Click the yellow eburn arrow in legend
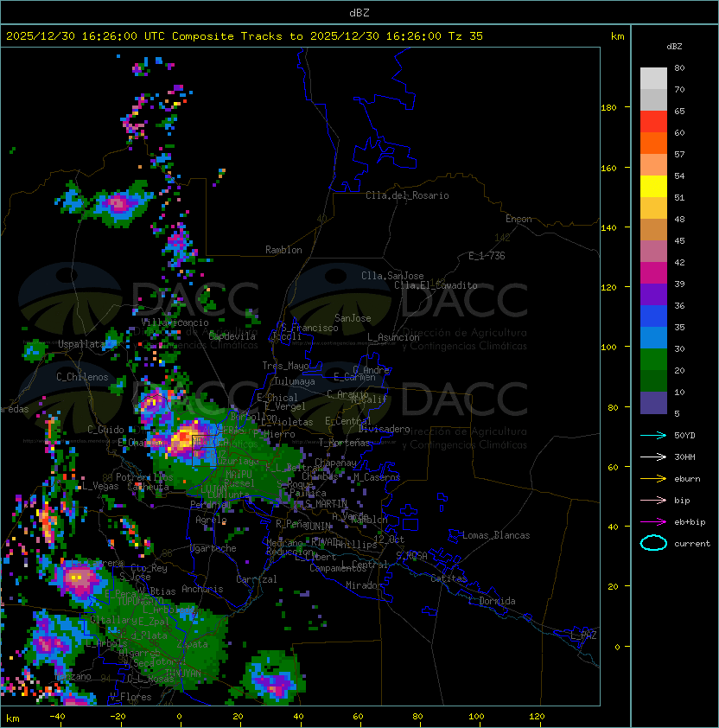 (653, 479)
